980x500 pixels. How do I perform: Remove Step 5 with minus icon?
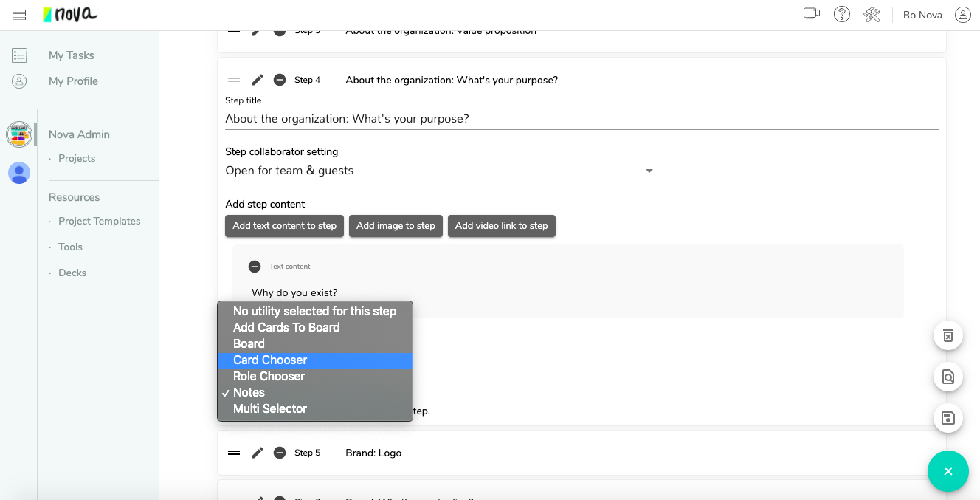click(280, 453)
